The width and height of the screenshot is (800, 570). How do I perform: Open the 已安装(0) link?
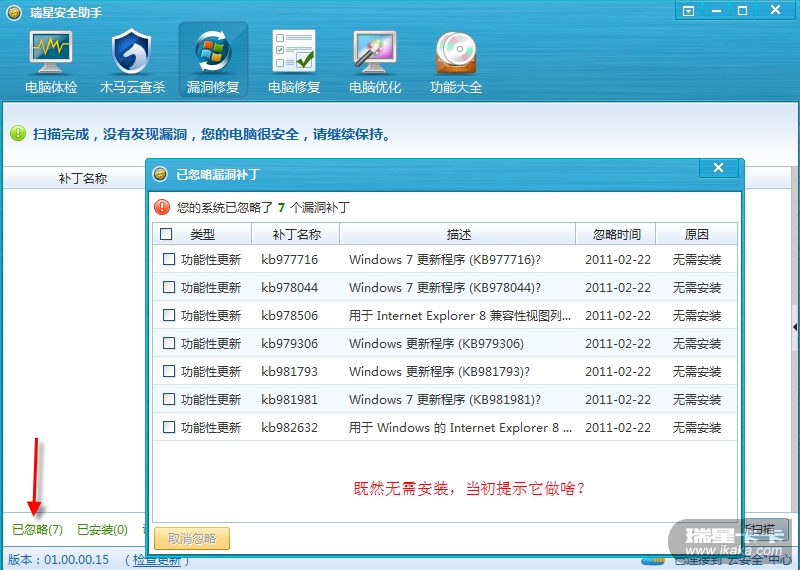pyautogui.click(x=102, y=530)
